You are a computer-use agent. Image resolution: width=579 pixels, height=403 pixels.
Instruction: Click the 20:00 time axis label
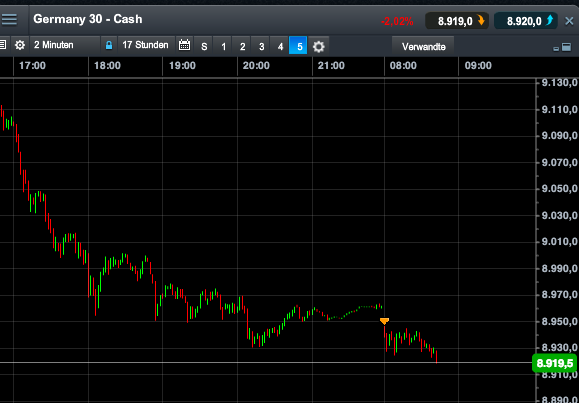(256, 66)
